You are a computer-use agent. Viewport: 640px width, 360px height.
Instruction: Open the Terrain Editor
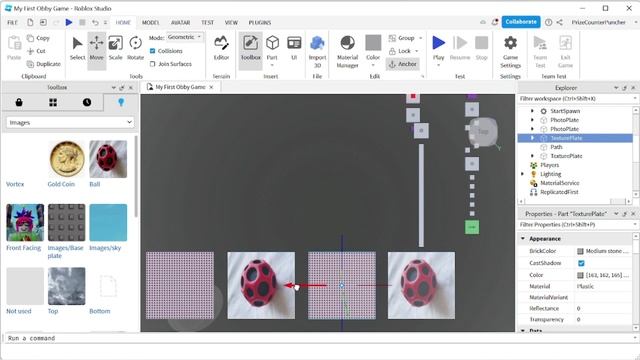point(221,49)
